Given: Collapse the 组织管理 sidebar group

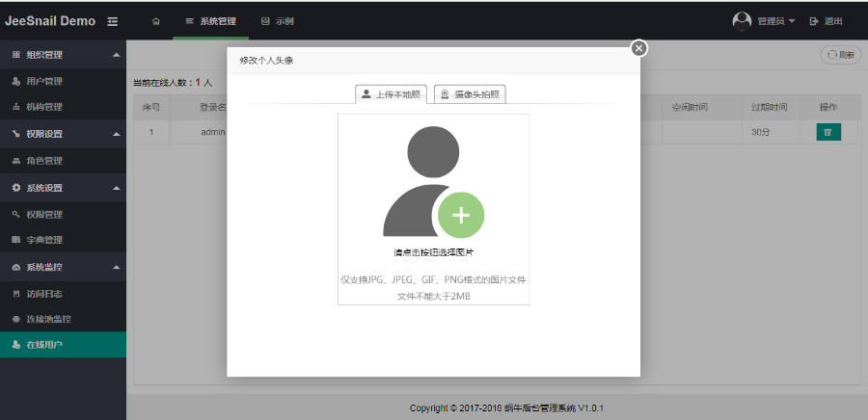Looking at the screenshot, I should (x=63, y=55).
